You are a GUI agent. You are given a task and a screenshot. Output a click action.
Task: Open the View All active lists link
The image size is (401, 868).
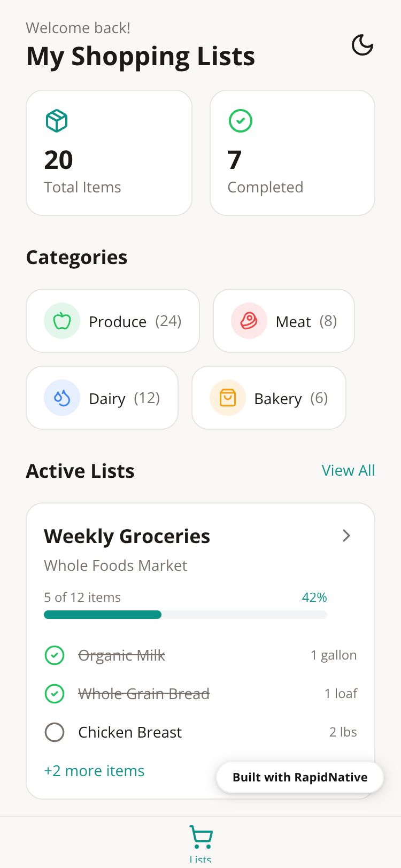348,470
